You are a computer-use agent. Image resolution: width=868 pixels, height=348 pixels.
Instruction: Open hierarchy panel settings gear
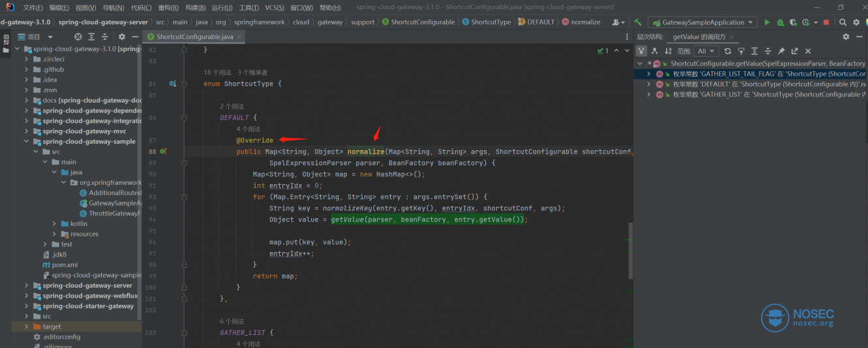point(846,37)
